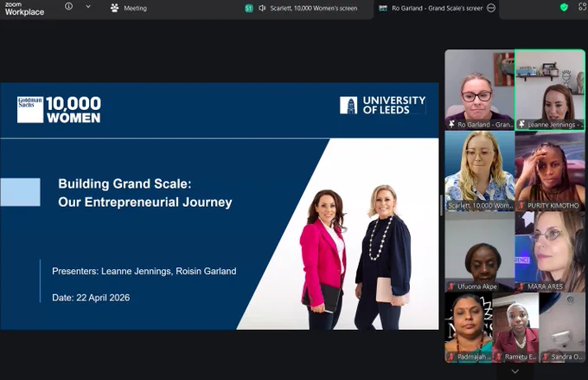Select Padmajah's video thumbnail
This screenshot has height=380, width=588.
point(468,327)
